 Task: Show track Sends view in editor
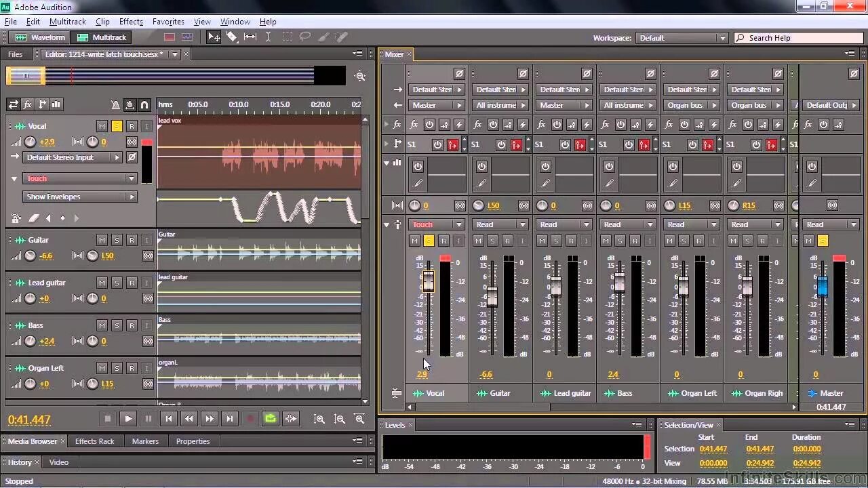pos(42,104)
